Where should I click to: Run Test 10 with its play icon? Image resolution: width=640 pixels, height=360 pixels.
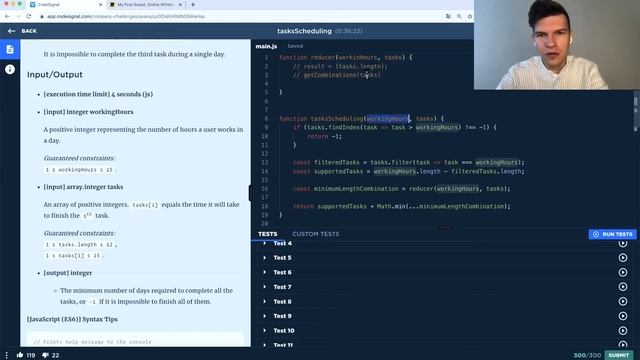click(623, 331)
